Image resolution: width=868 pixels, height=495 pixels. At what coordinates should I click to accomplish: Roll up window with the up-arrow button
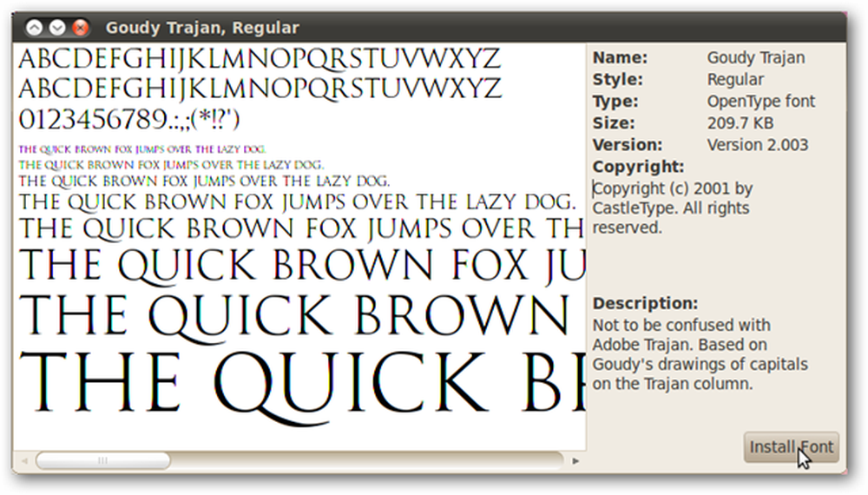coord(35,27)
